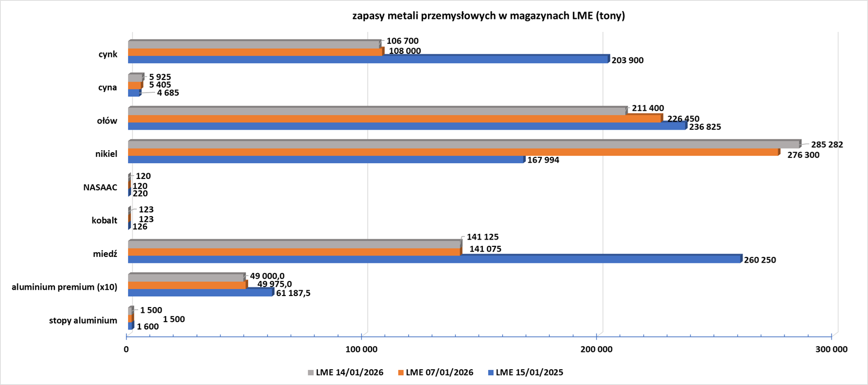
Task: Select the gray LME 14/01/2026 legend swatch
Action: coord(311,373)
